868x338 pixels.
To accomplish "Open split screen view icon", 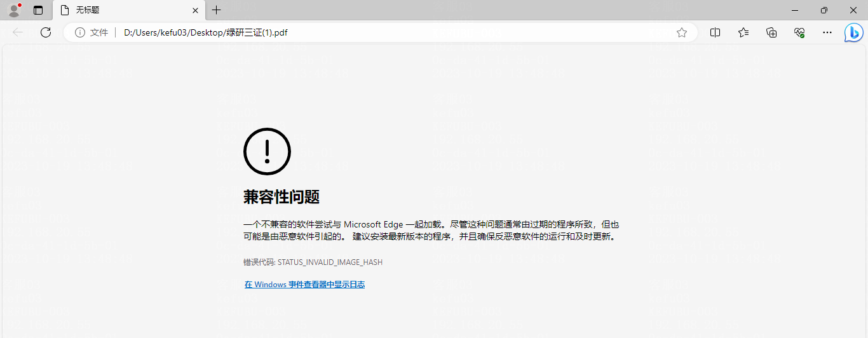I will point(715,32).
